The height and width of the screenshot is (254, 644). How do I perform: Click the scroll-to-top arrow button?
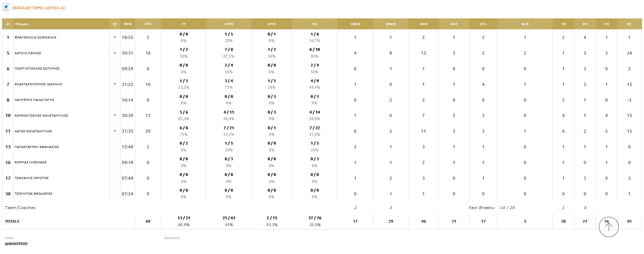(609, 226)
